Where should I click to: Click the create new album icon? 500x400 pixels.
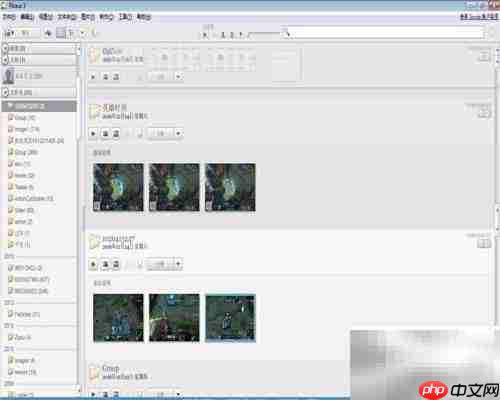48,33
